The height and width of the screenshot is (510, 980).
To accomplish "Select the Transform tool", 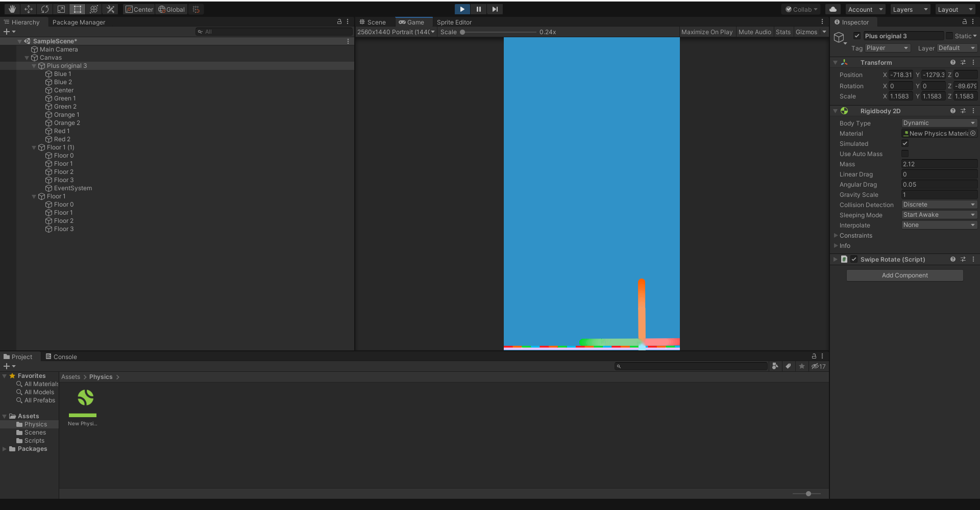I will 94,9.
